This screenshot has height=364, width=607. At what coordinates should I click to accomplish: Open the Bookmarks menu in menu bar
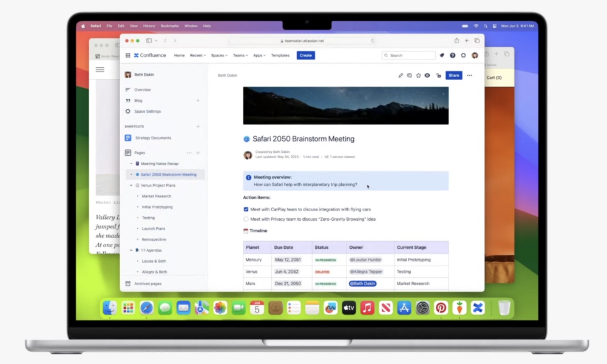tap(169, 26)
